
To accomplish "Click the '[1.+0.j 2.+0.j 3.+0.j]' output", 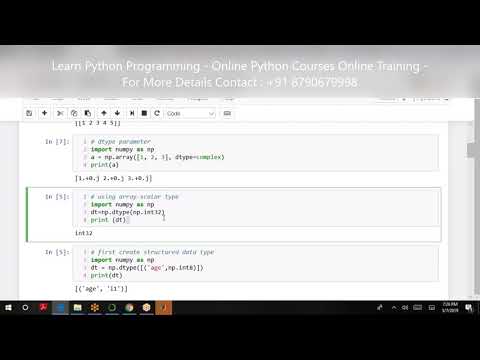I will point(113,178).
